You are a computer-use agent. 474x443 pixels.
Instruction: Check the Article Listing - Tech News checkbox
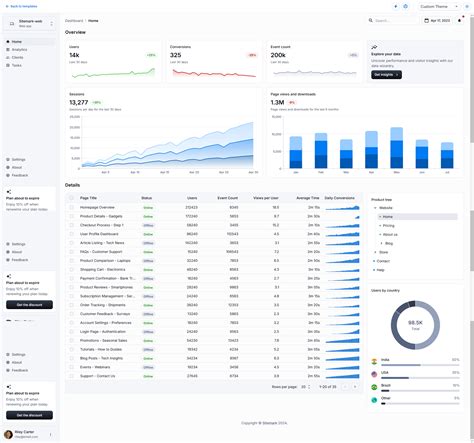pos(71,243)
